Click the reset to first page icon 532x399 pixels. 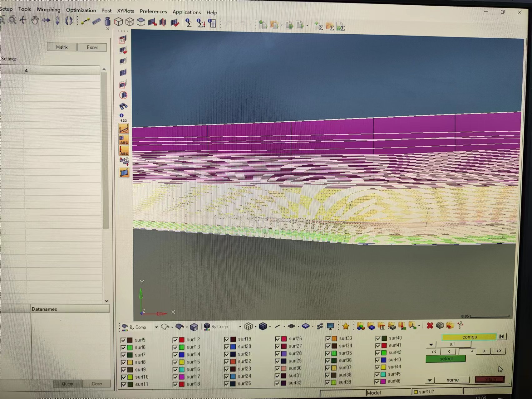[501, 337]
